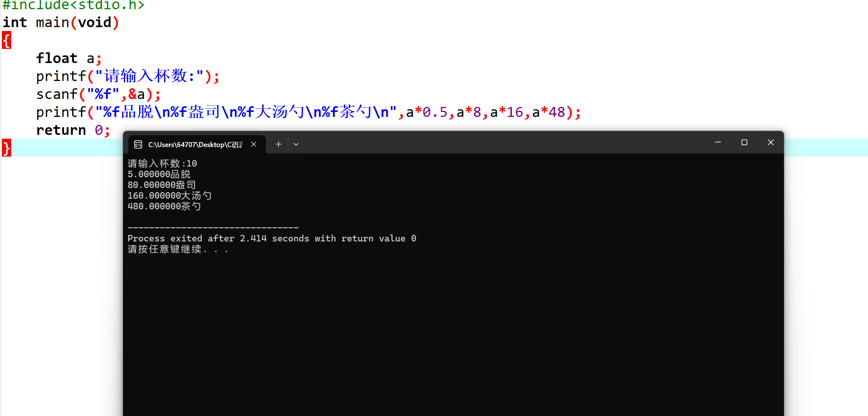Place cursor on the float keyword
The width and height of the screenshot is (868, 416).
coord(57,58)
